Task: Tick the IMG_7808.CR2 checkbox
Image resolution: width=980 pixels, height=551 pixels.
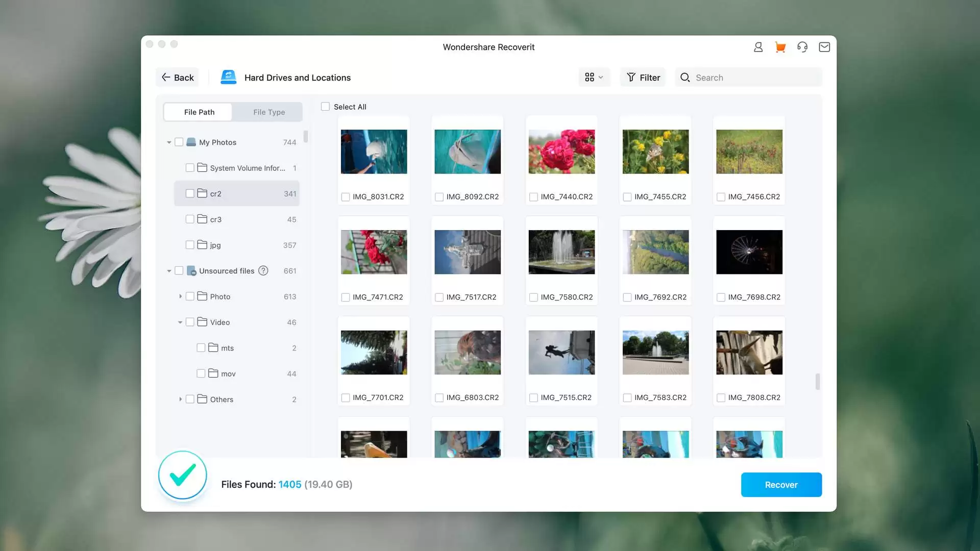Action: [721, 398]
